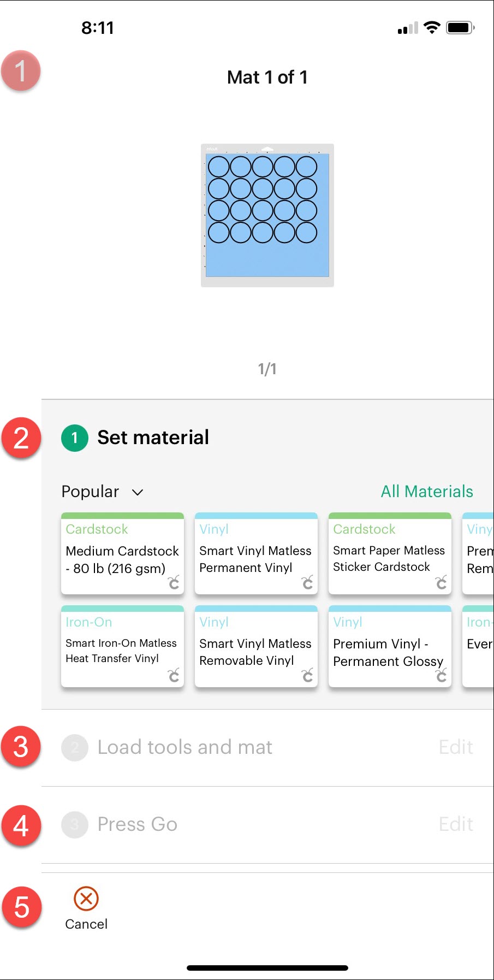This screenshot has height=980, width=494.
Task: Select Smart Iron-On Matless Heat Transfer Vinyl
Action: tap(122, 647)
